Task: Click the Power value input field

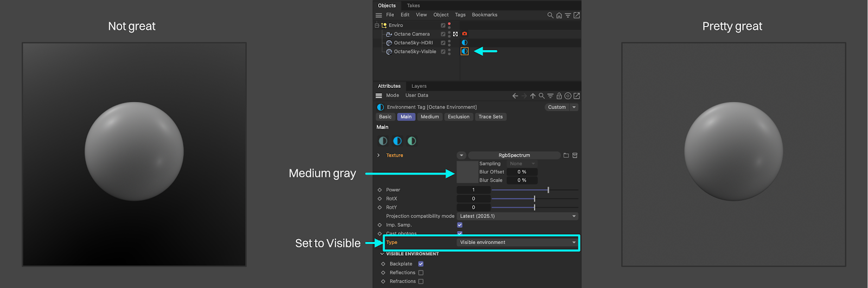Action: (x=473, y=190)
